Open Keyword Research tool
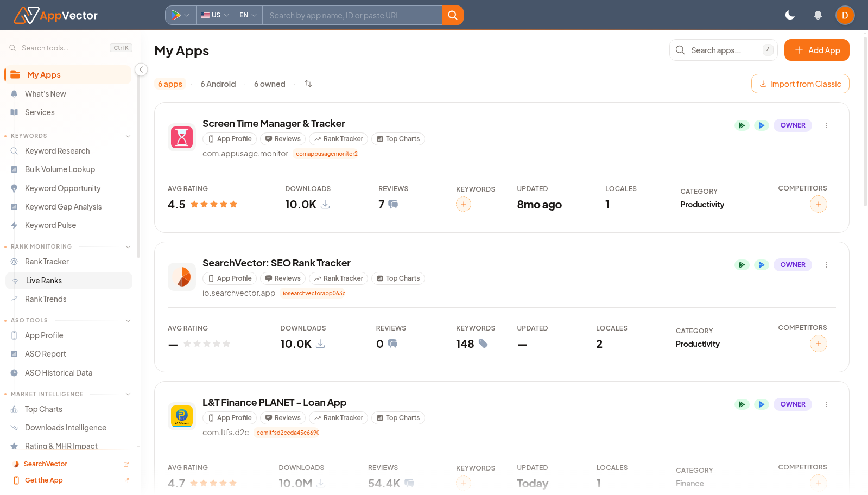Viewport: 868px width, 495px height. pos(68,151)
